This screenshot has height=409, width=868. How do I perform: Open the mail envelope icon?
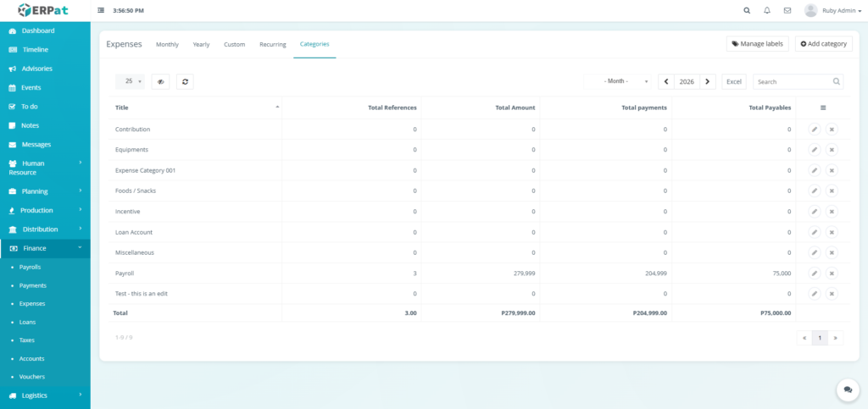point(787,11)
